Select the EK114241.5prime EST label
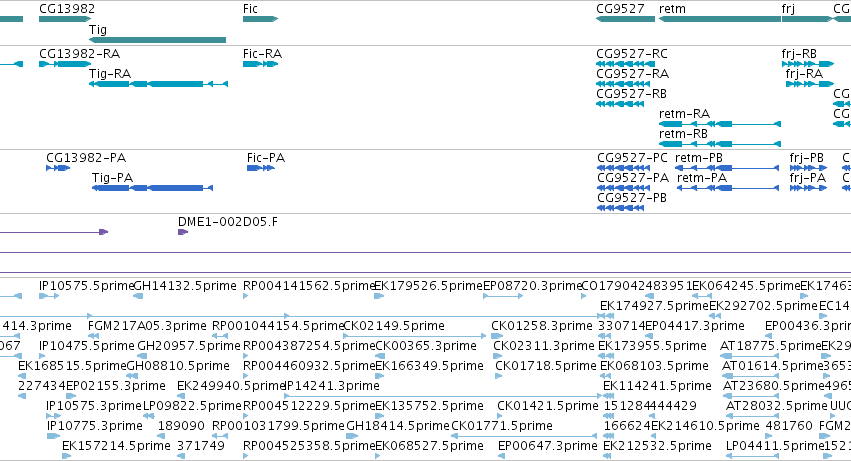 657,386
